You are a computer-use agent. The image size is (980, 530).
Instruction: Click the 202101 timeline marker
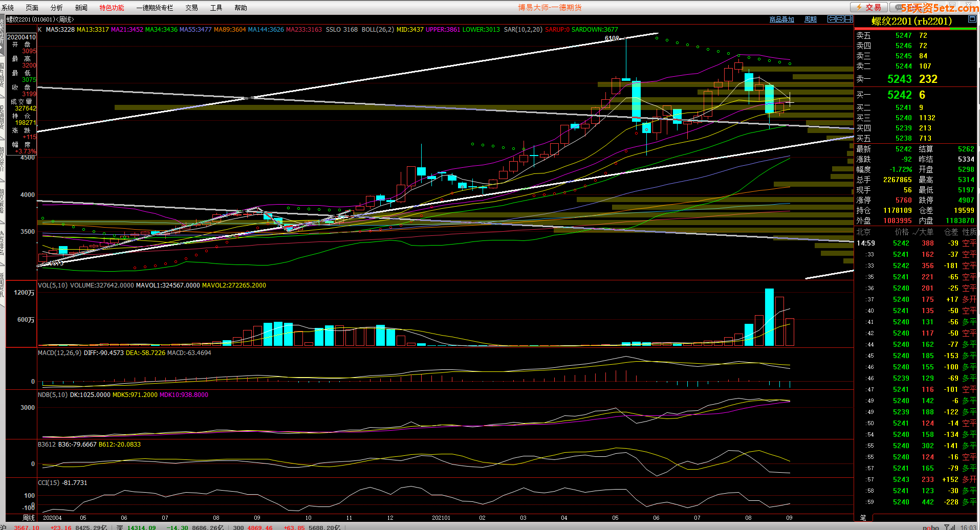click(x=441, y=518)
